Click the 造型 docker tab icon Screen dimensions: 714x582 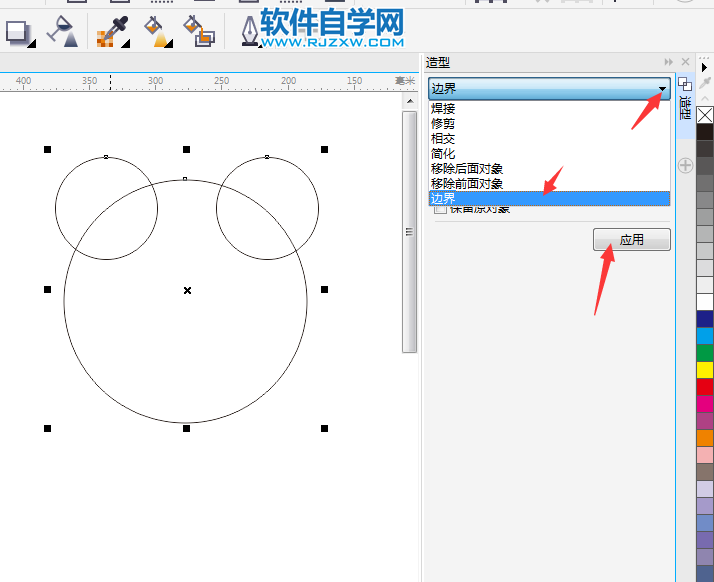click(685, 84)
